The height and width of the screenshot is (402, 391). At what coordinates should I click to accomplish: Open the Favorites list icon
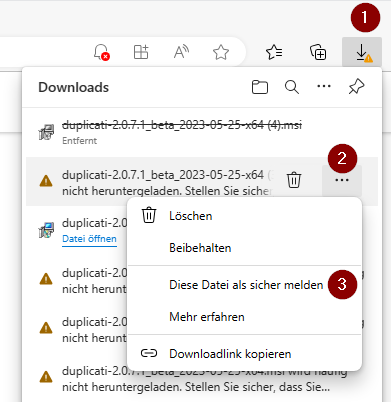274,52
